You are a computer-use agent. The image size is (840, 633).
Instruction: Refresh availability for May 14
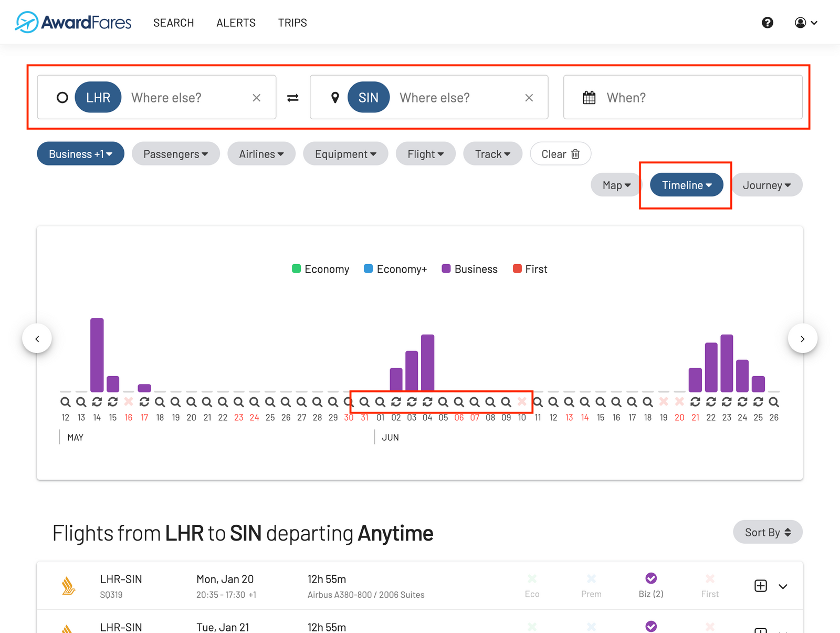97,402
